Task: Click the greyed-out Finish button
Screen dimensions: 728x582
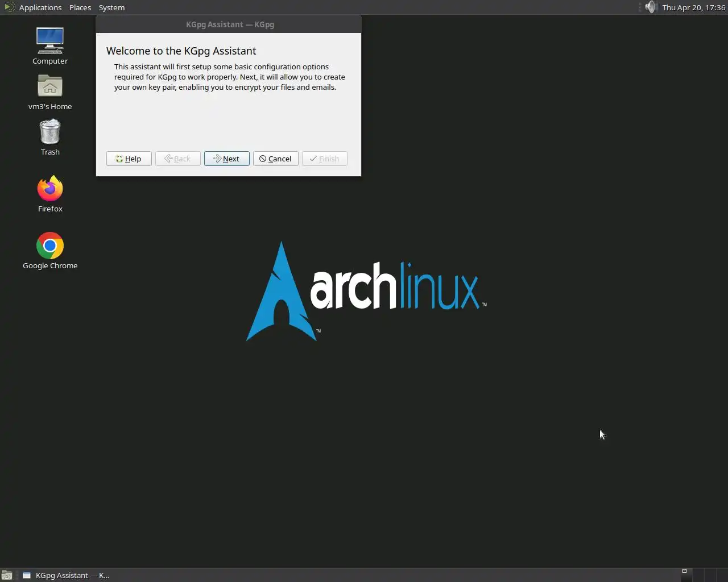Action: coord(324,159)
